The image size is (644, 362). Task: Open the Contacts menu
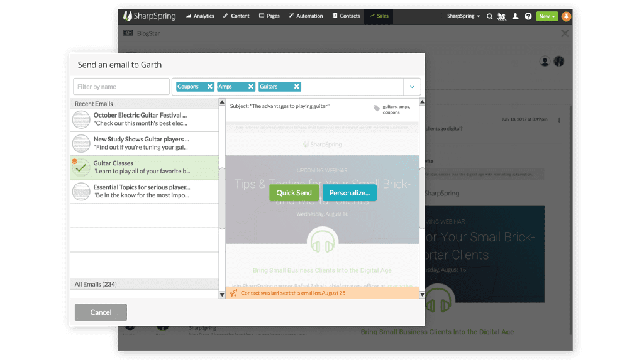[347, 16]
